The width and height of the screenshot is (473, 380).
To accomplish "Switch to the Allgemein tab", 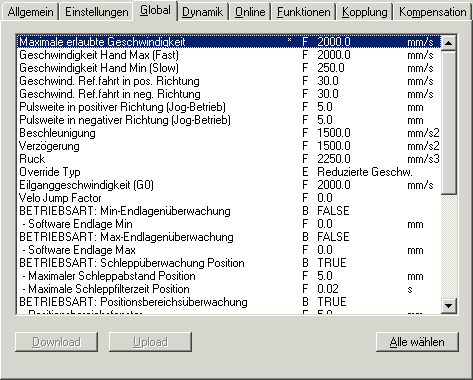I will (x=30, y=12).
